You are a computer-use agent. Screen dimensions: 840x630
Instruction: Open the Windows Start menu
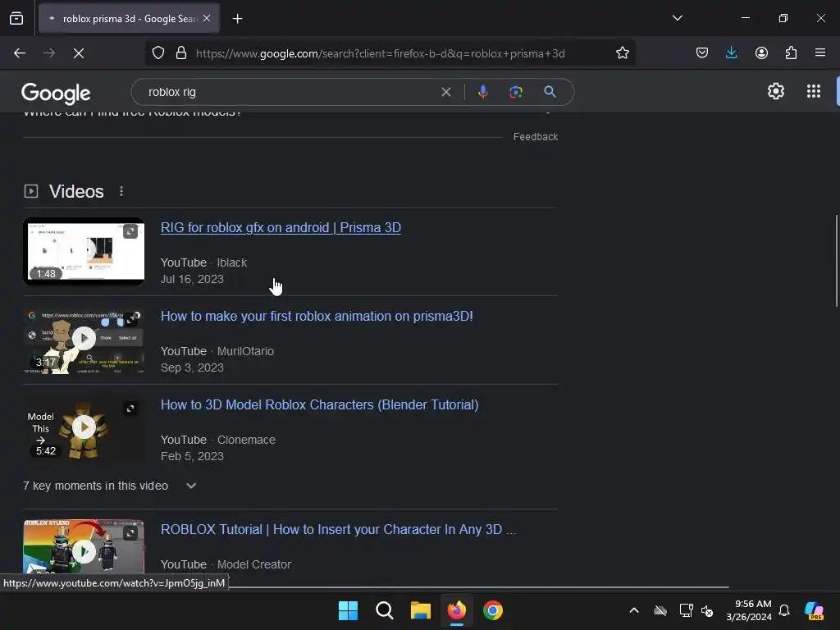[348, 610]
